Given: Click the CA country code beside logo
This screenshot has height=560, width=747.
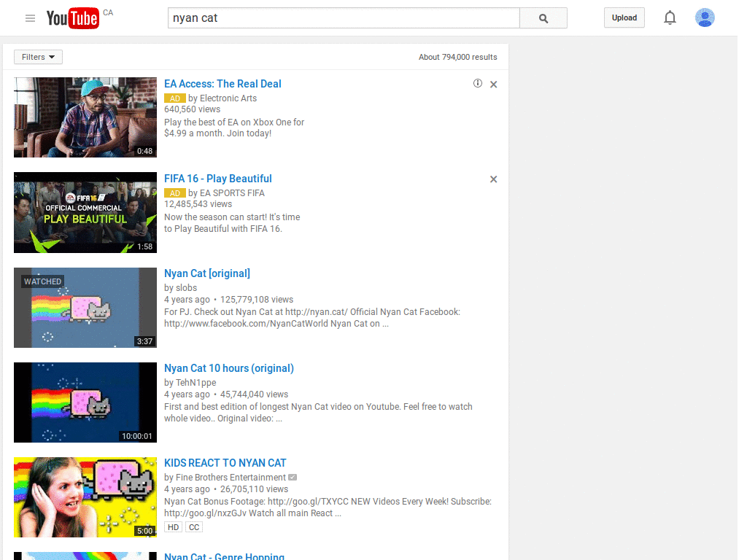Looking at the screenshot, I should [x=108, y=12].
